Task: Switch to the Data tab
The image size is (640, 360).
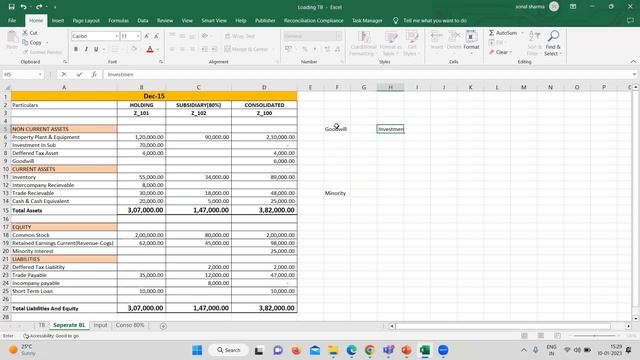Action: coord(143,20)
